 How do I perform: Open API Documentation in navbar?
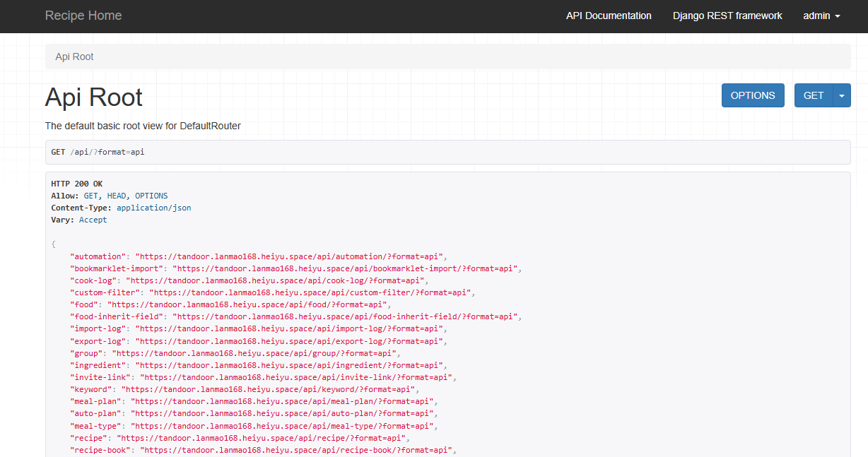click(609, 16)
